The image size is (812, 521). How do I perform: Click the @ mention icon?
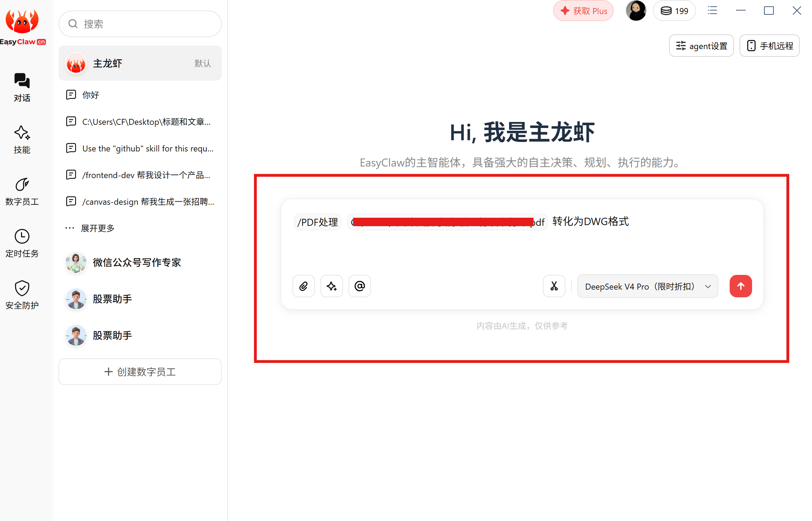pos(359,286)
